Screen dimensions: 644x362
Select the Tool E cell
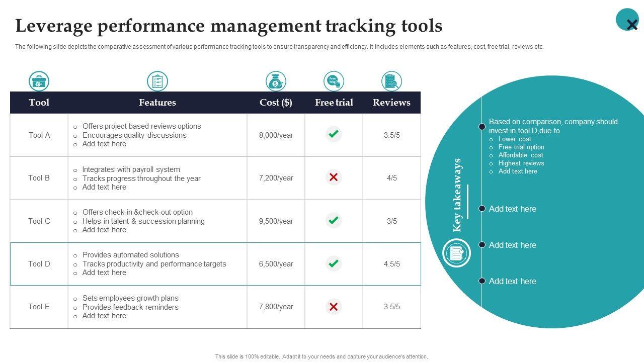coord(39,307)
